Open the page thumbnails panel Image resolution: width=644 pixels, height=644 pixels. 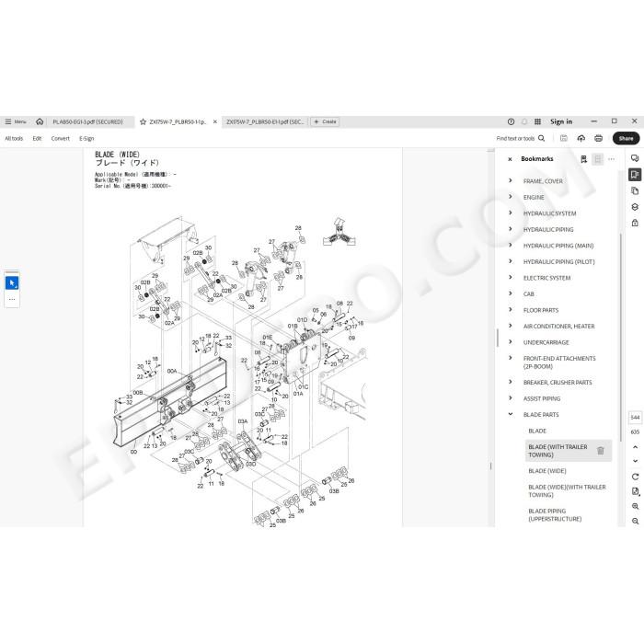[x=635, y=190]
